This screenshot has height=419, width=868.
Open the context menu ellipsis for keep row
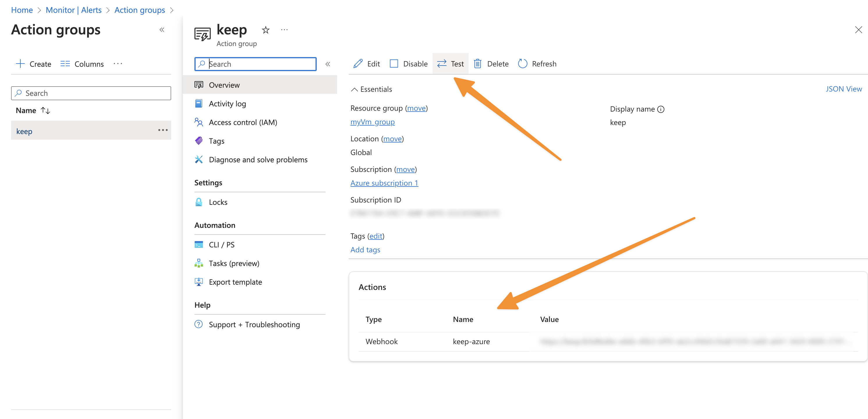pos(163,130)
